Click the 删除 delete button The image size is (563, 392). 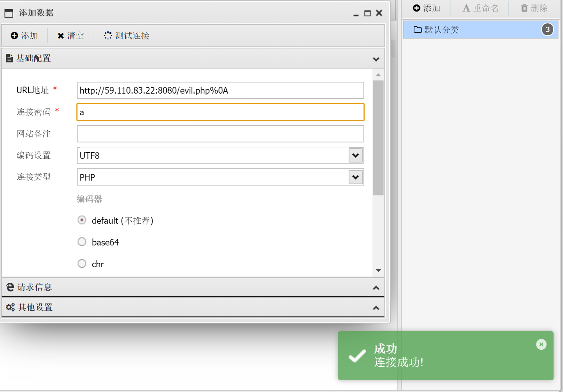coord(534,8)
